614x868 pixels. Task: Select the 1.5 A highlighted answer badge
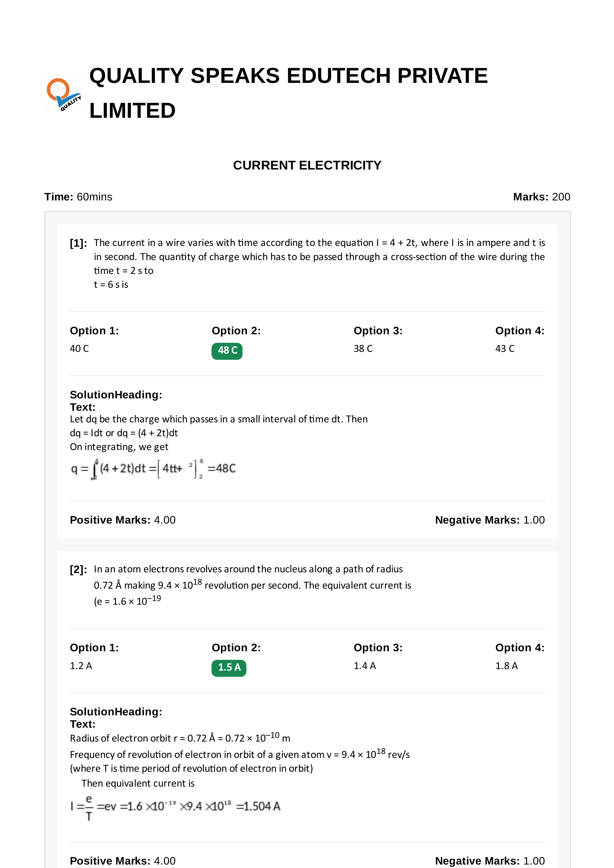tap(229, 668)
